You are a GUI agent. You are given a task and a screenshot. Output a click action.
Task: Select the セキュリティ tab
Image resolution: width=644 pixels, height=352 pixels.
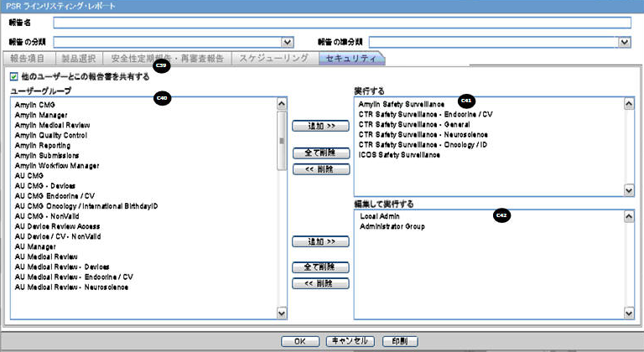tap(351, 59)
